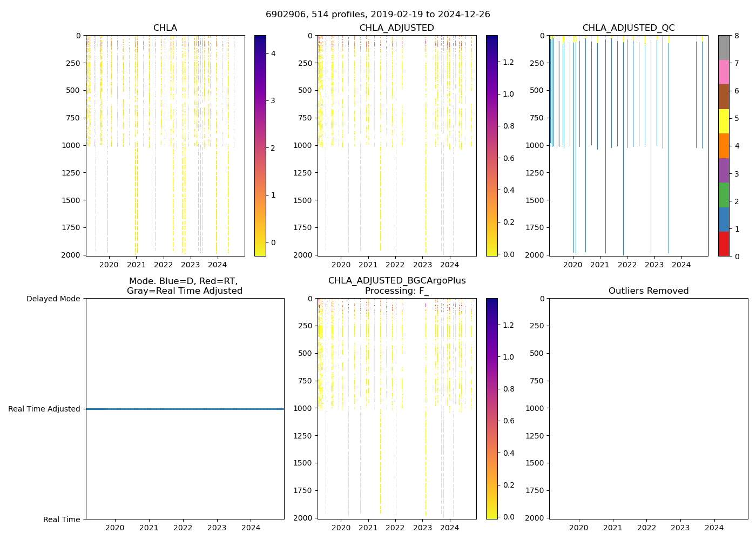Click the 'Real Time Adjusted' axis label
This screenshot has height=540, width=756.
[x=44, y=409]
